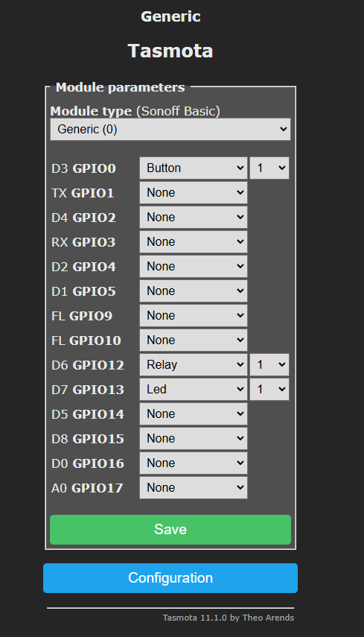Choose a function for D2 GPIO4
Viewport: 364px width, 637px height.
point(194,267)
